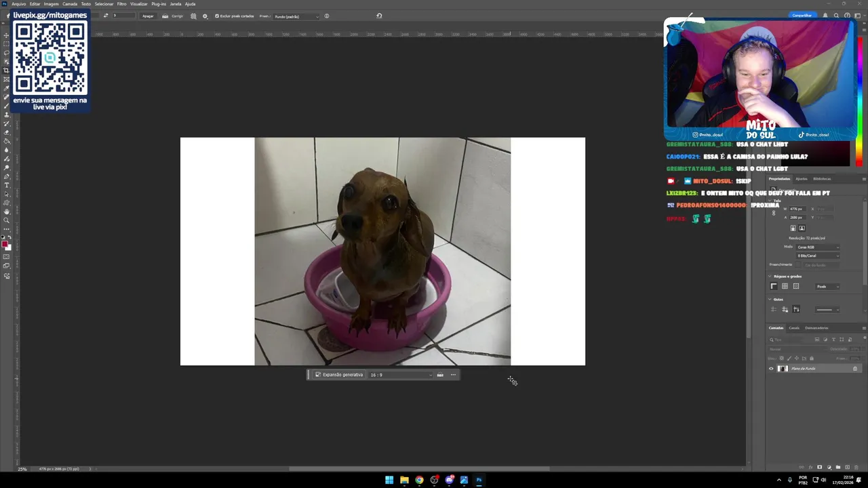This screenshot has height=488, width=868.
Task: Select the Object Selection tool
Action: pyautogui.click(x=7, y=62)
